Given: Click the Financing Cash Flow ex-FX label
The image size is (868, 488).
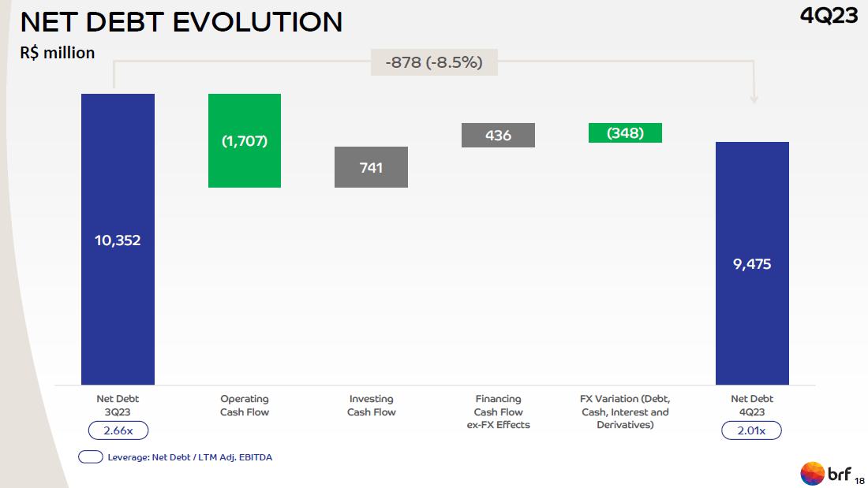Looking at the screenshot, I should [498, 412].
